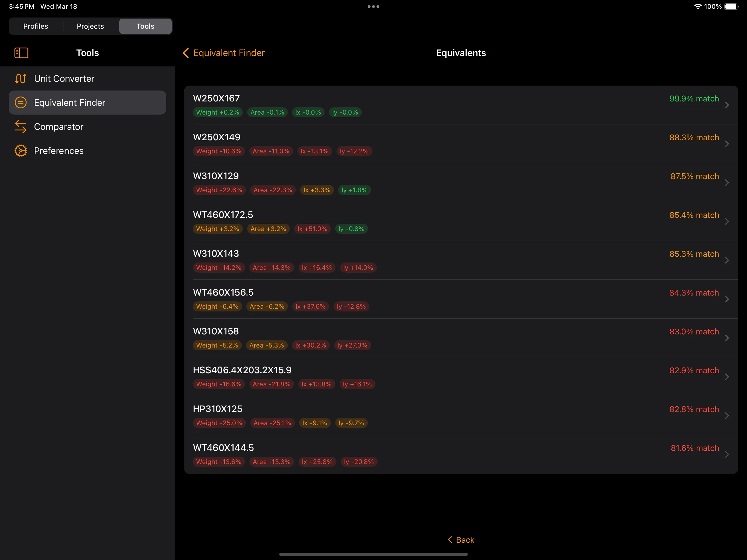Collapse the Tools sidebar
Screen dimensions: 747x560
tap(21, 53)
